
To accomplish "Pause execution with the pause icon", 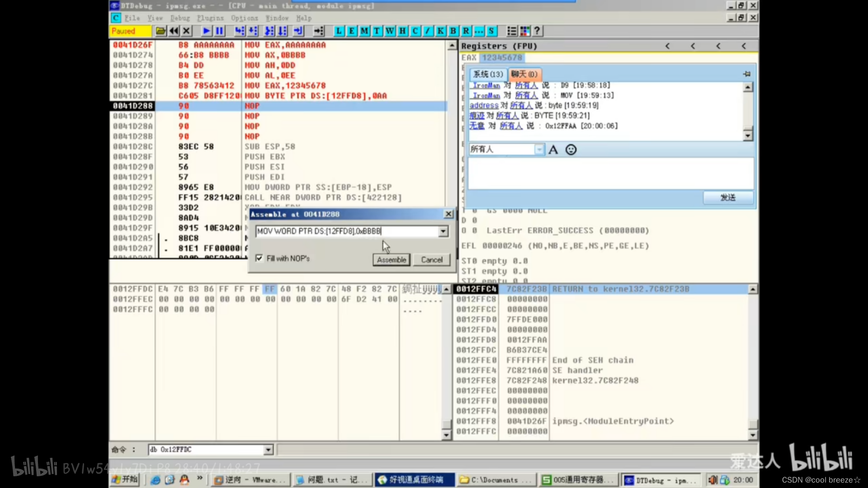I will coord(220,31).
